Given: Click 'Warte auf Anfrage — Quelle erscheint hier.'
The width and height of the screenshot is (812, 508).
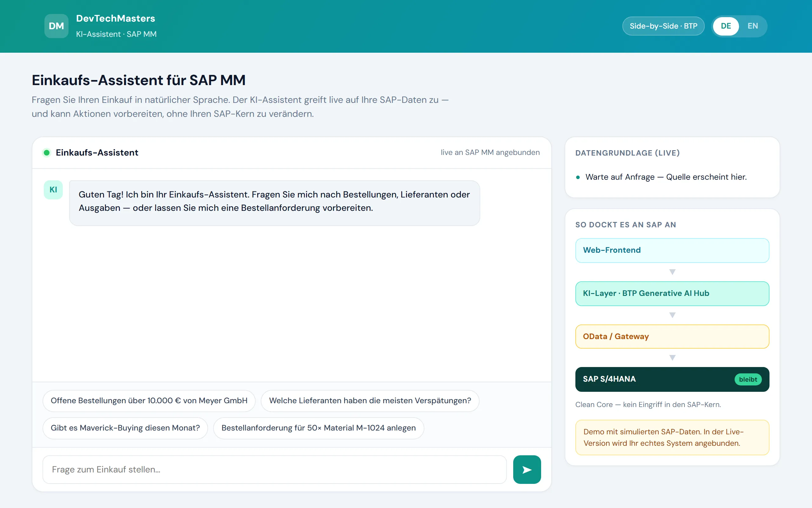Looking at the screenshot, I should pos(666,177).
